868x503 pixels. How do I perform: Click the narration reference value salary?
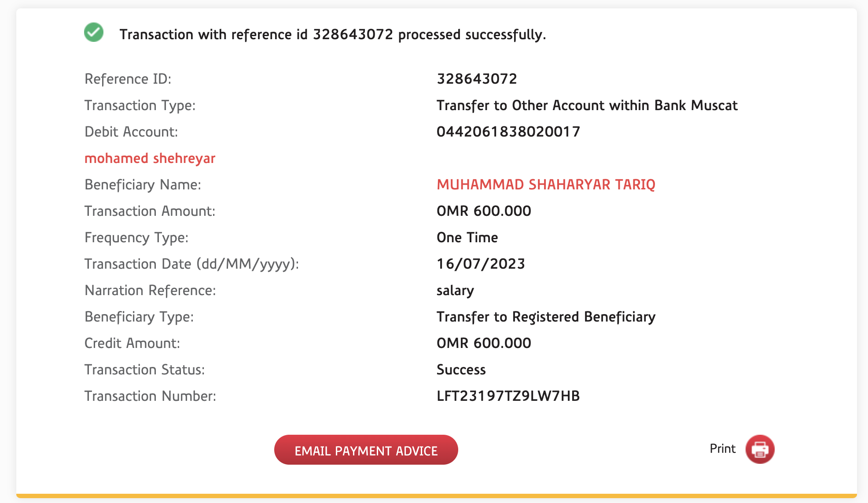tap(455, 290)
